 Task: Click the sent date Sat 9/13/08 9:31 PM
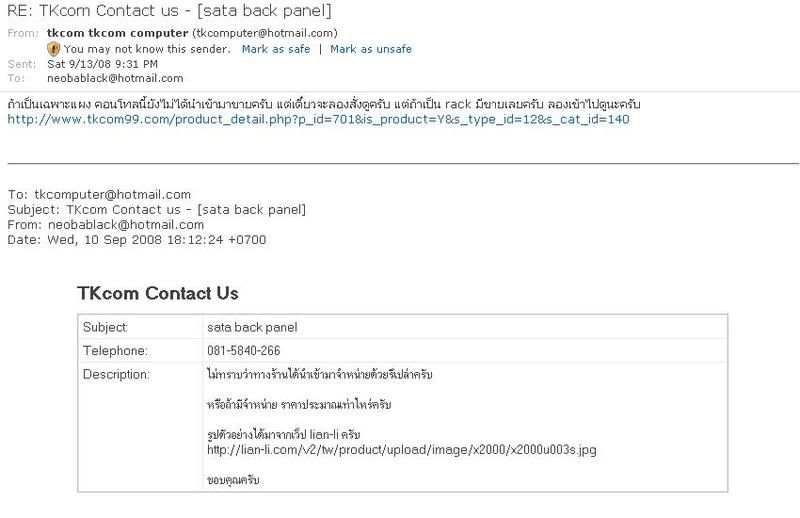coord(102,64)
